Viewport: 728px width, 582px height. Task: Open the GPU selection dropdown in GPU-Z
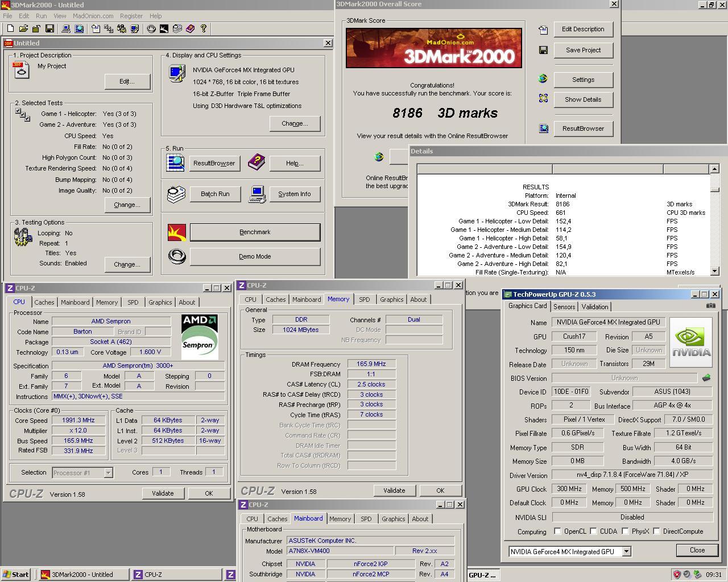click(x=626, y=551)
